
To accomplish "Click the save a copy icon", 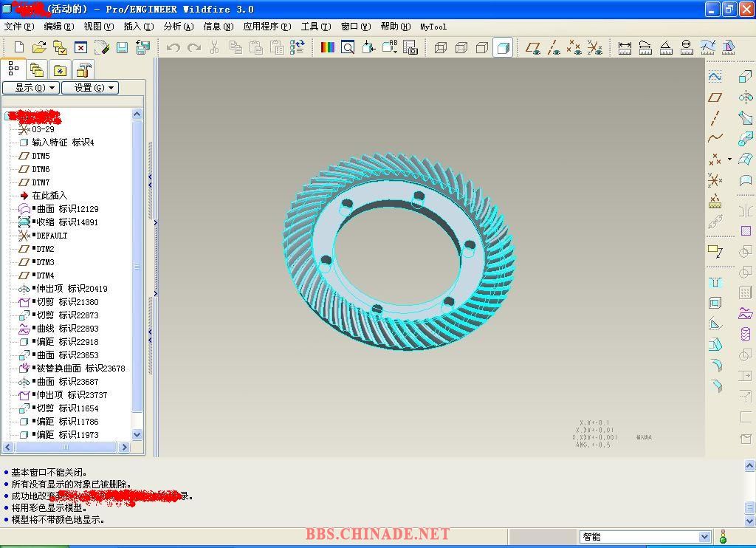I will click(142, 47).
